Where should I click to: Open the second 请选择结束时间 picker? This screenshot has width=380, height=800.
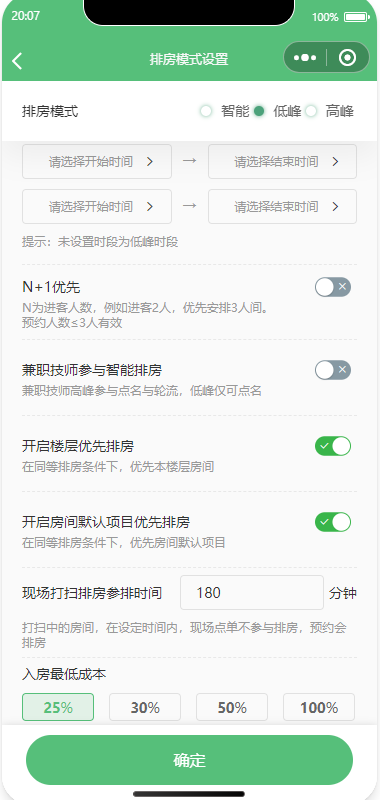point(282,206)
